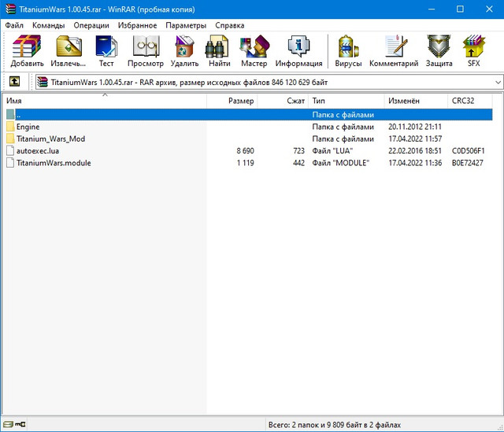Viewport: 504px width, 432px height.
Task: Select the Titanium_Wars_Mod folder name
Action: coord(50,138)
